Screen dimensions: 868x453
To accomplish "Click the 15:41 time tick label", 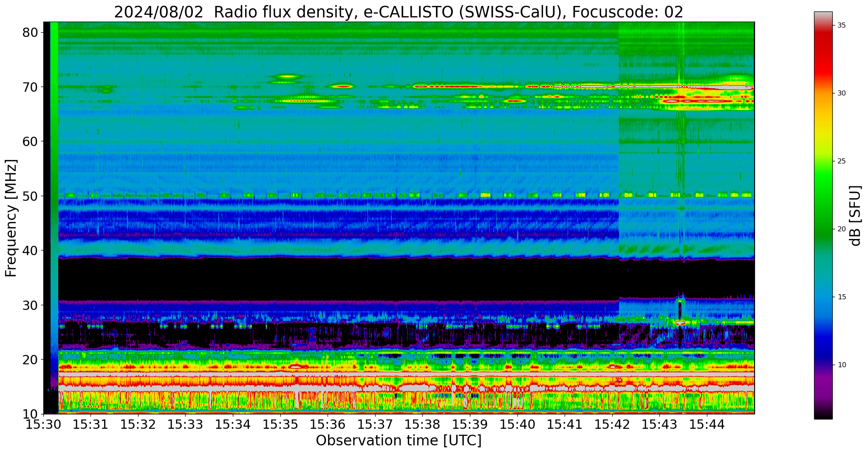I will [564, 425].
